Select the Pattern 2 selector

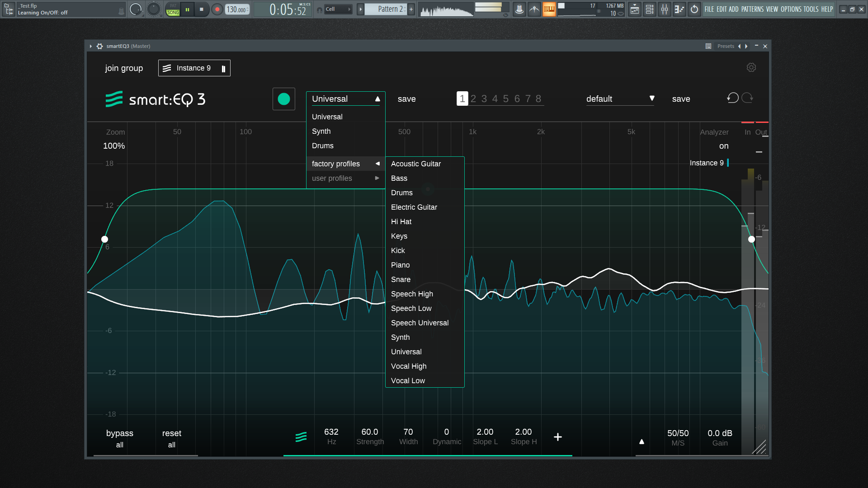(x=386, y=9)
